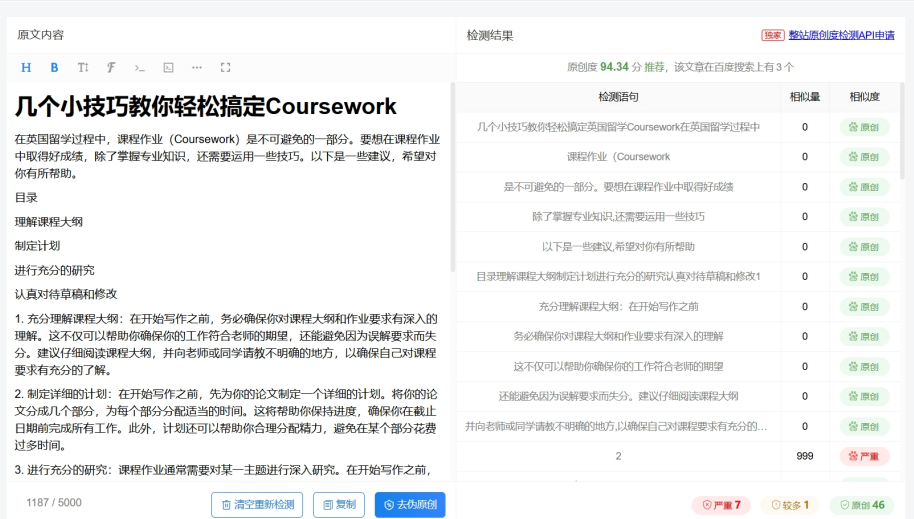Filter by 较多 1 badge
The width and height of the screenshot is (914, 519).
tap(790, 505)
